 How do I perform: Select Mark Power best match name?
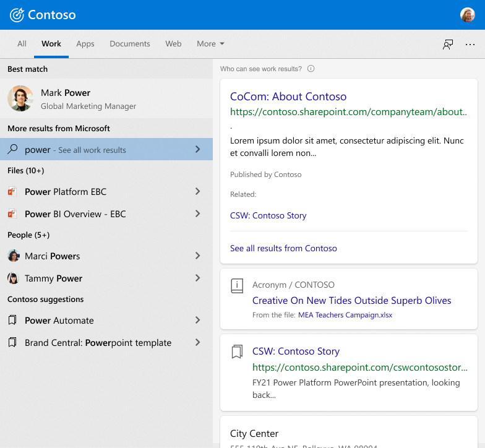coord(66,93)
